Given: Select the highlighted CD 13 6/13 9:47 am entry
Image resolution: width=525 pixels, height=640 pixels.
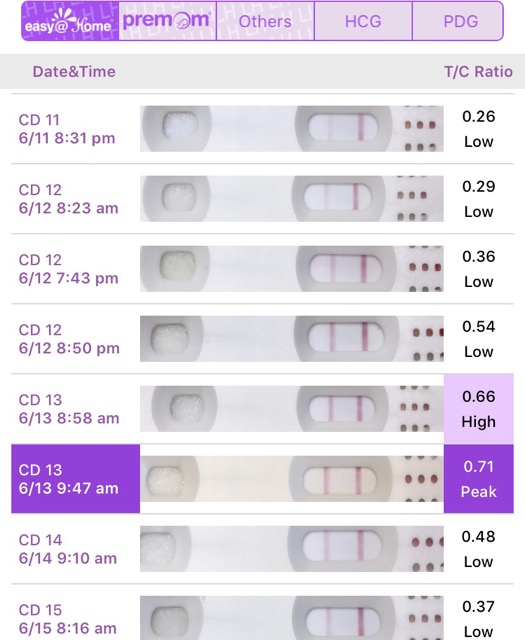Looking at the screenshot, I should (x=76, y=479).
